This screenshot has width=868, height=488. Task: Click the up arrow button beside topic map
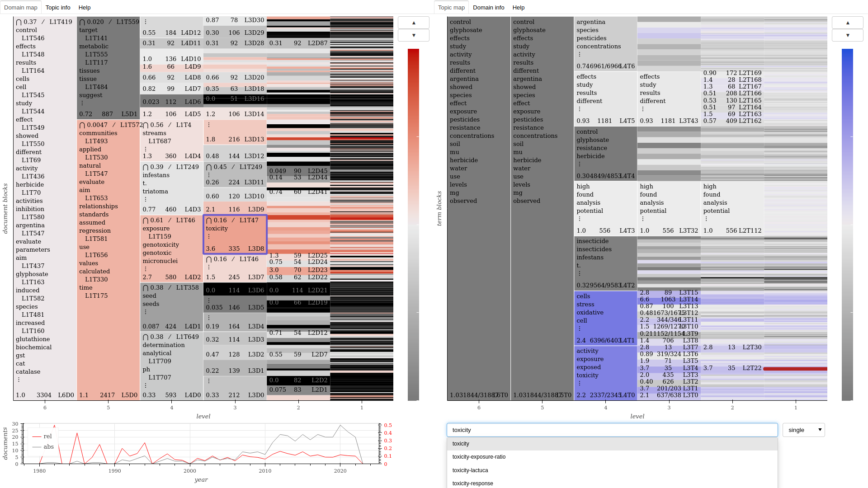[847, 23]
